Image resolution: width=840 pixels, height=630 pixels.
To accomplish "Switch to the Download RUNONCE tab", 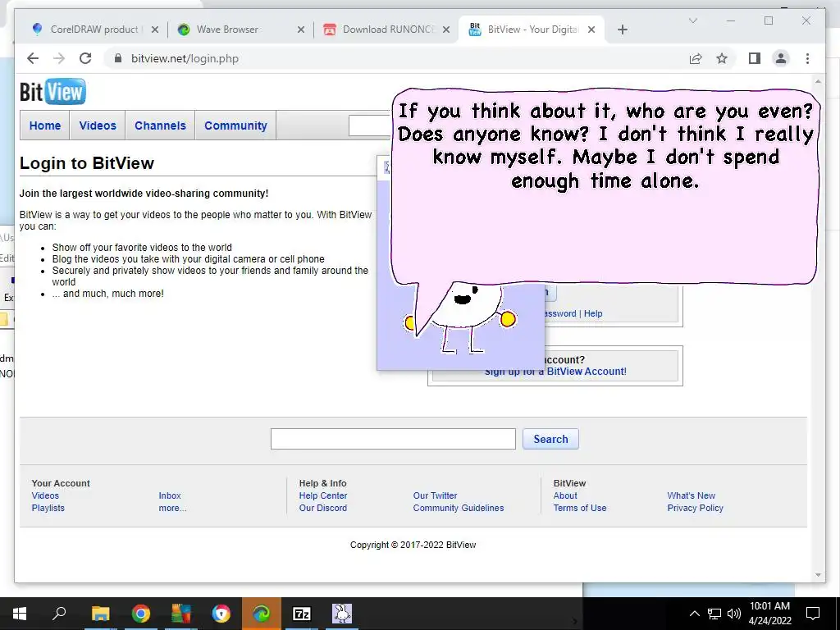I will click(x=386, y=30).
